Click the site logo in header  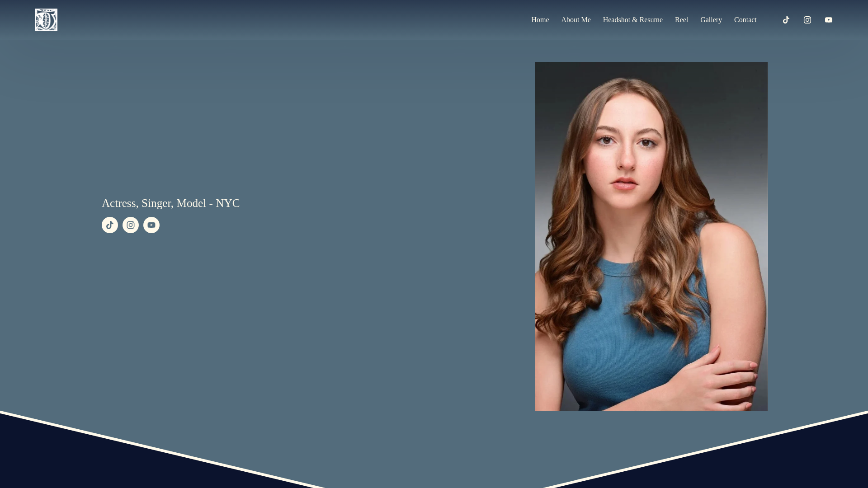(x=46, y=20)
